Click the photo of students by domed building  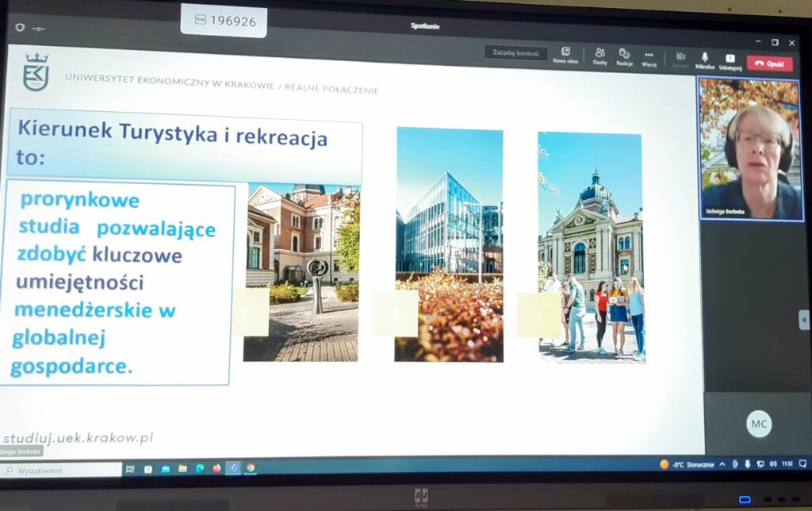(x=591, y=248)
